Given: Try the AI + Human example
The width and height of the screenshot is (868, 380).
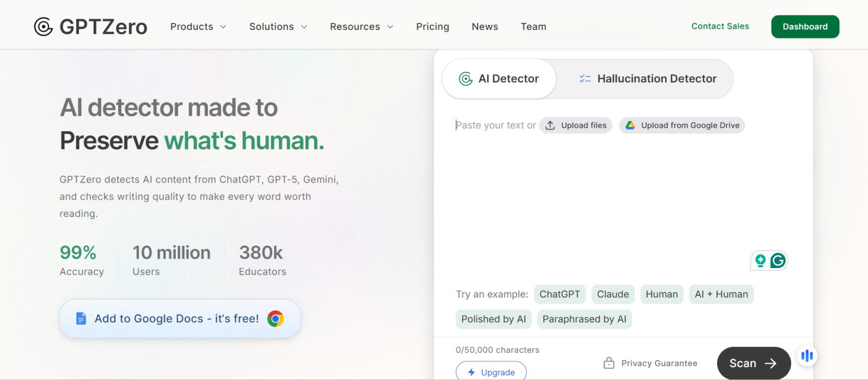Looking at the screenshot, I should pyautogui.click(x=721, y=294).
